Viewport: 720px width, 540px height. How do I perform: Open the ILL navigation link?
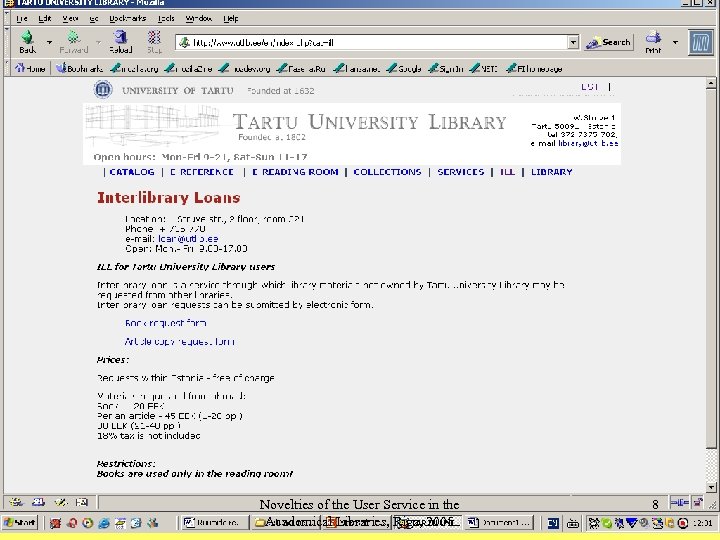pos(507,172)
